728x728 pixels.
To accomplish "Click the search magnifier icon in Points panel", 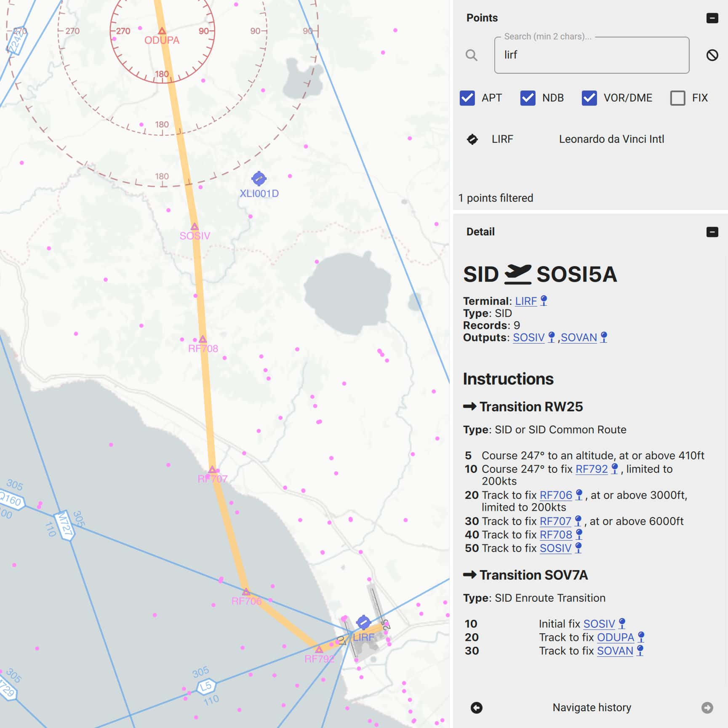I will [472, 55].
